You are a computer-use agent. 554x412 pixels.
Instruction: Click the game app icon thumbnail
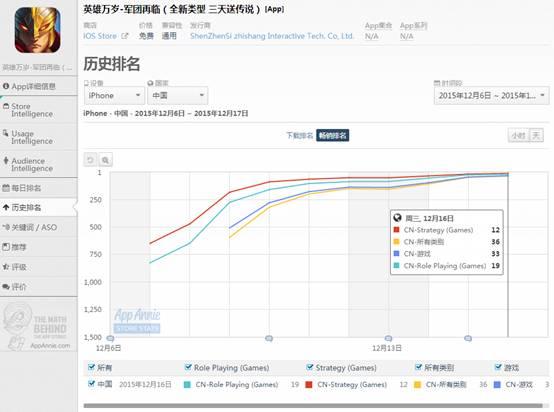[37, 30]
